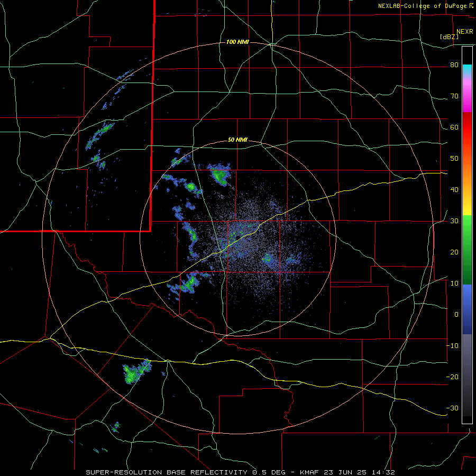
Task: Click the 100 NMI range ring label
Action: coord(237,42)
